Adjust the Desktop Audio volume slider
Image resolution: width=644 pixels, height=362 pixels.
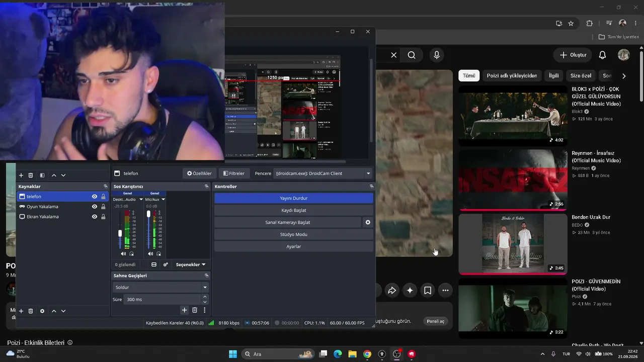pos(120,233)
